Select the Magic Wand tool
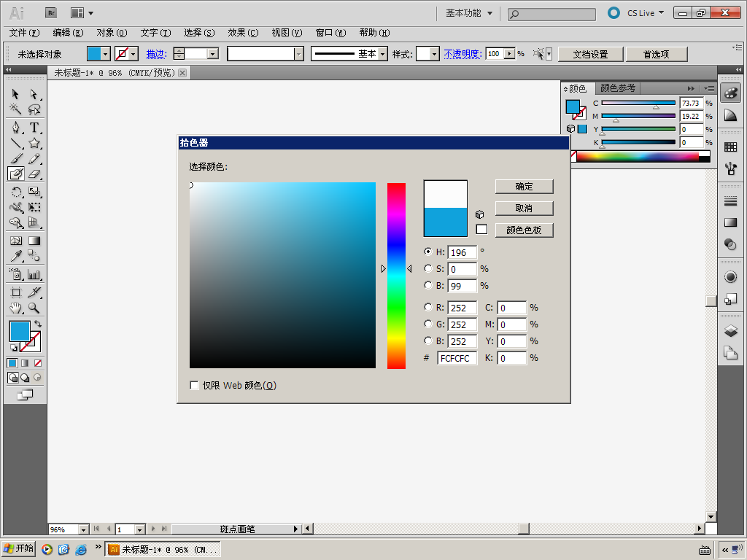Screen dimensions: 747x560 15,110
